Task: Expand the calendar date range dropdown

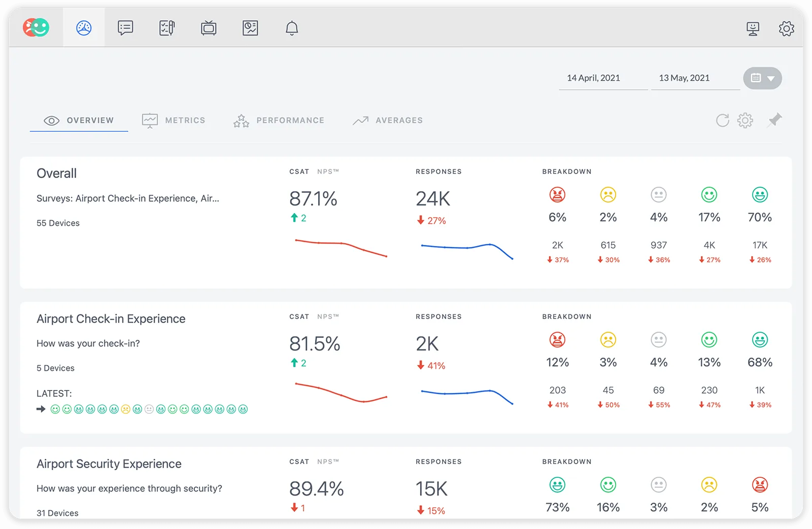Action: click(x=762, y=78)
